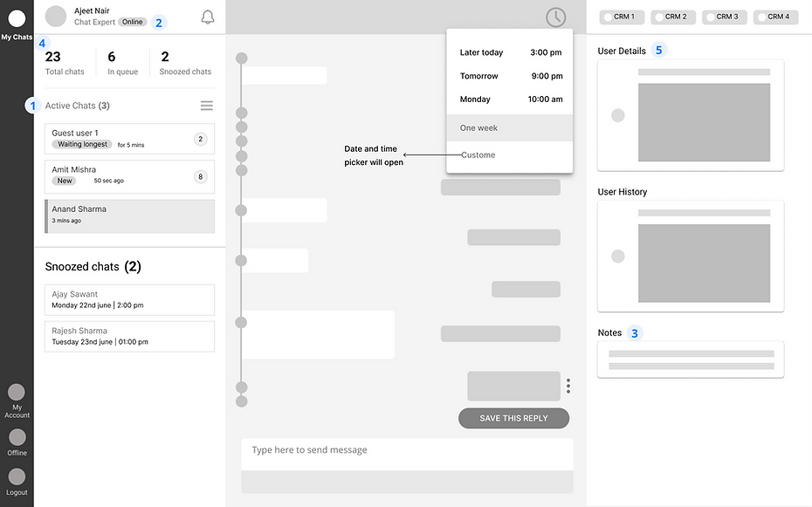
Task: Click the Offline status sidebar icon
Action: pyautogui.click(x=17, y=437)
